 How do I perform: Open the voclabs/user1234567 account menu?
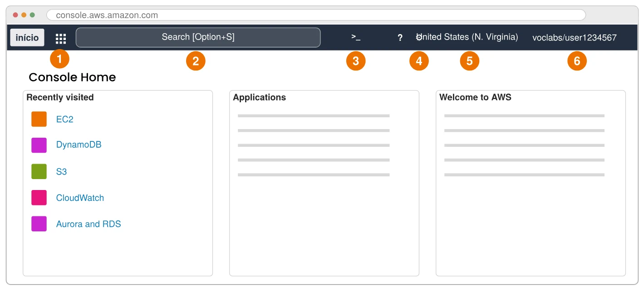pyautogui.click(x=575, y=38)
